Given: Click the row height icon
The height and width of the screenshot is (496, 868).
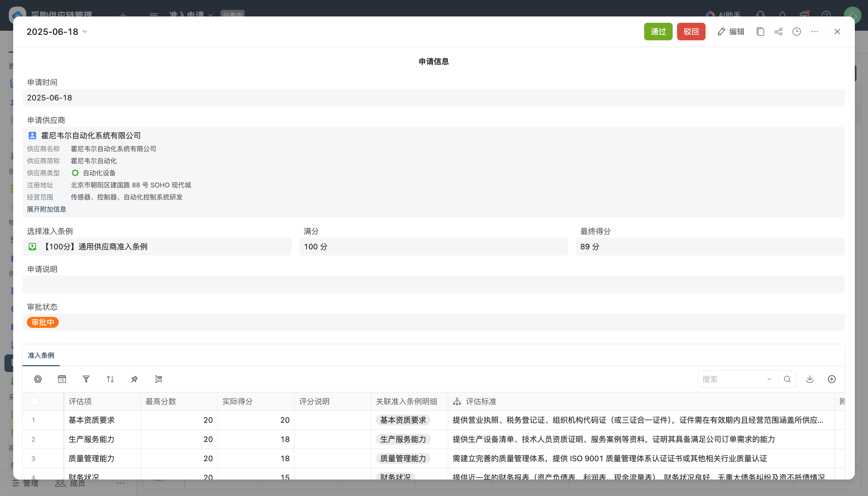Looking at the screenshot, I should pyautogui.click(x=158, y=379).
